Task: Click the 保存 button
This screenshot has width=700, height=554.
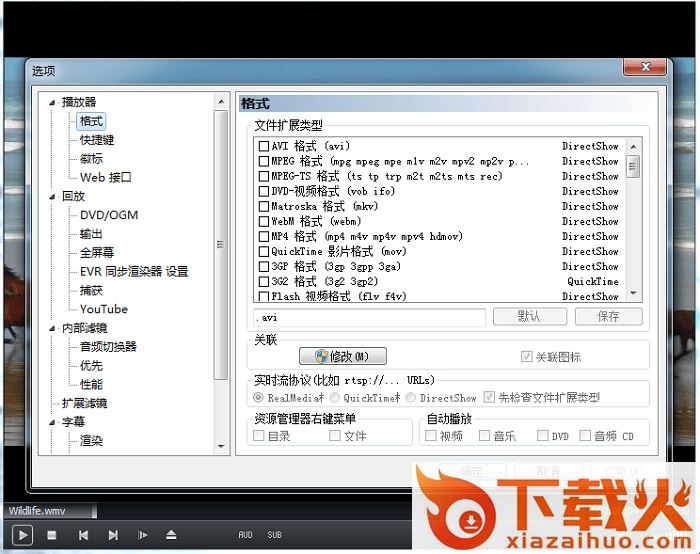Action: click(608, 316)
